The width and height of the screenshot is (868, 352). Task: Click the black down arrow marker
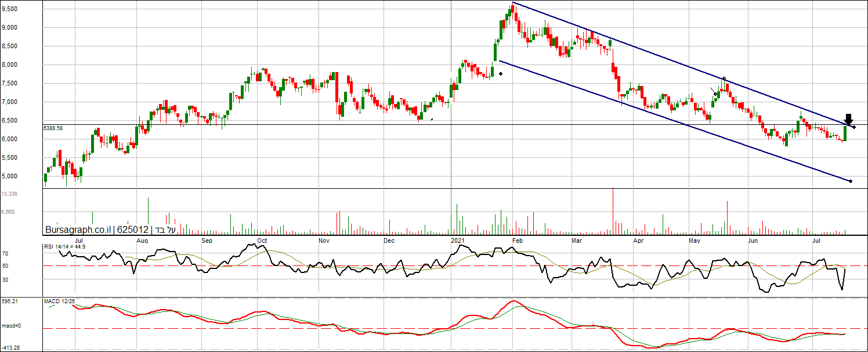[x=848, y=119]
